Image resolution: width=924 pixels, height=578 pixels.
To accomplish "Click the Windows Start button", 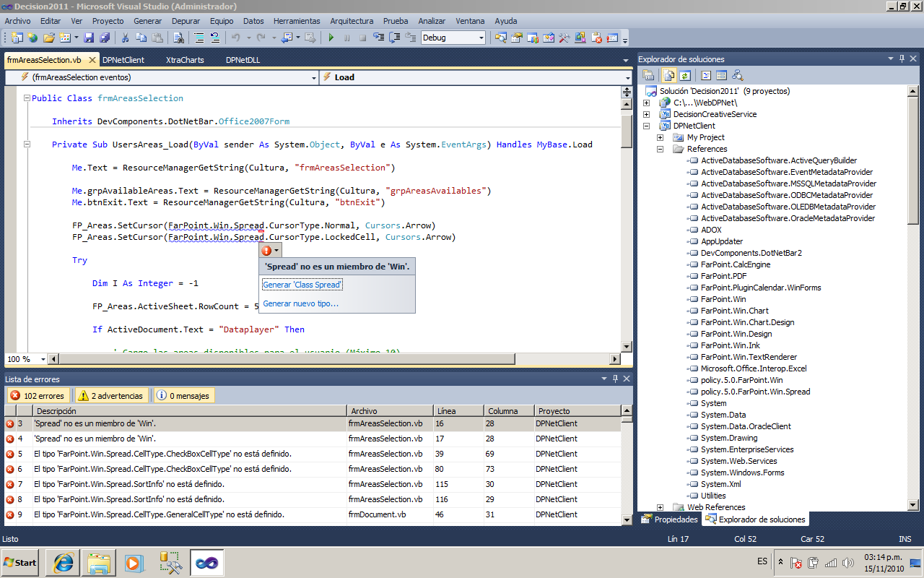I will [x=21, y=562].
